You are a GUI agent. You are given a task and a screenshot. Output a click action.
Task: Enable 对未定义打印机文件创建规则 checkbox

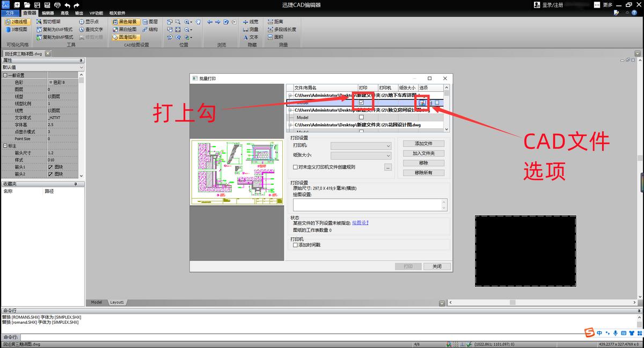(x=296, y=166)
